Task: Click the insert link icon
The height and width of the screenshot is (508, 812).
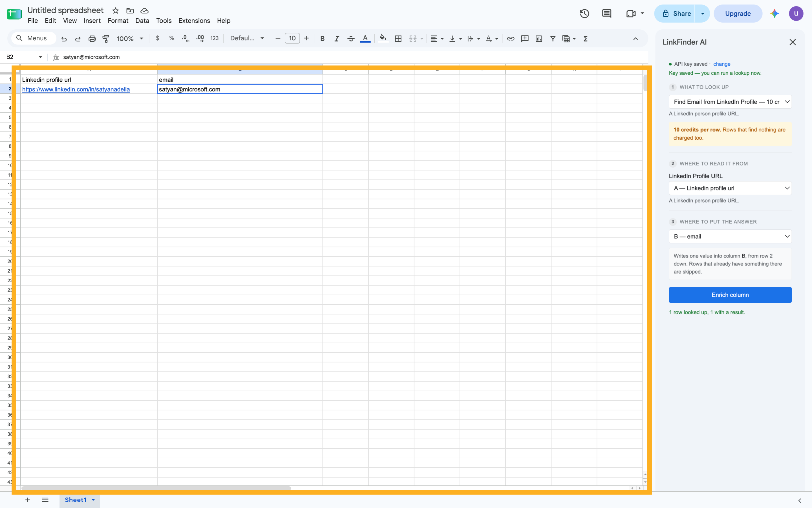Action: pyautogui.click(x=510, y=39)
